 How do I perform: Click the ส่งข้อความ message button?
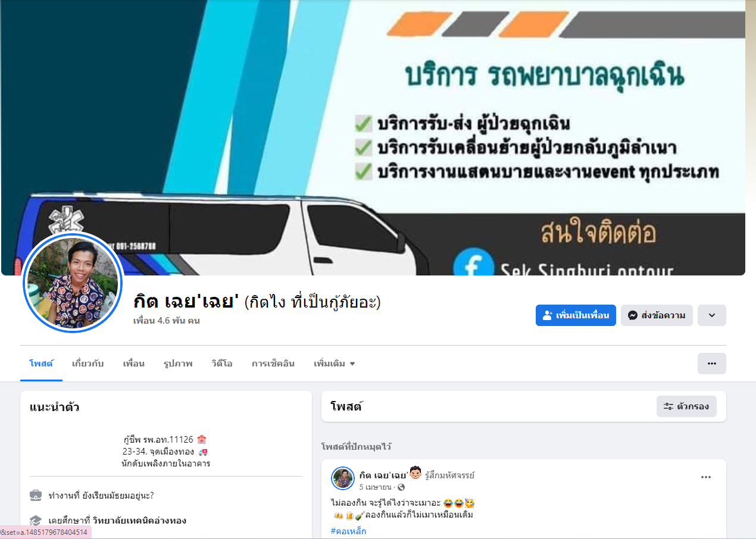pos(657,315)
